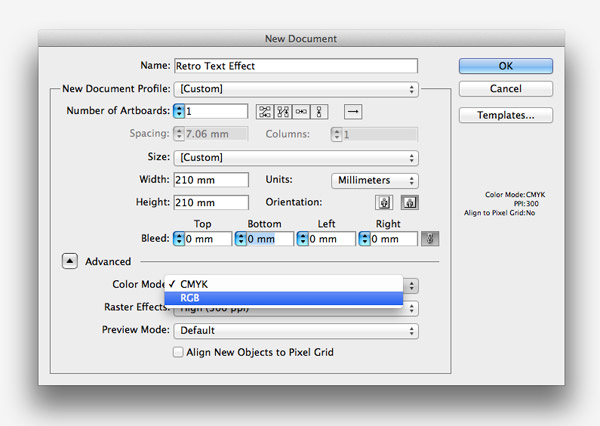
Task: Open the New Document Profile dropdown
Action: pyautogui.click(x=295, y=90)
